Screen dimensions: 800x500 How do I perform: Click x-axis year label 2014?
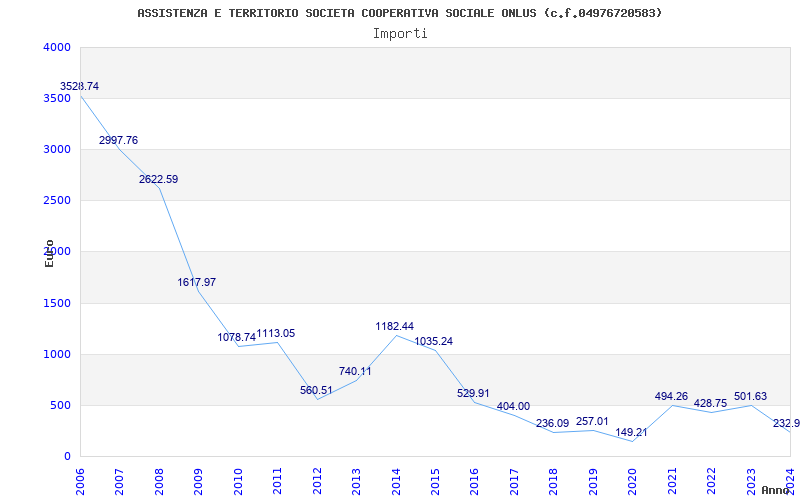[x=395, y=482]
